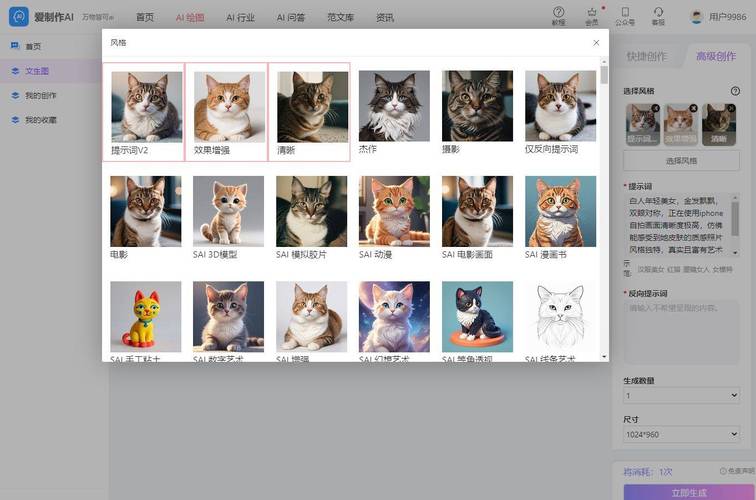Toggle the 效果增强 style selection
The width and height of the screenshot is (756, 500).
227,110
